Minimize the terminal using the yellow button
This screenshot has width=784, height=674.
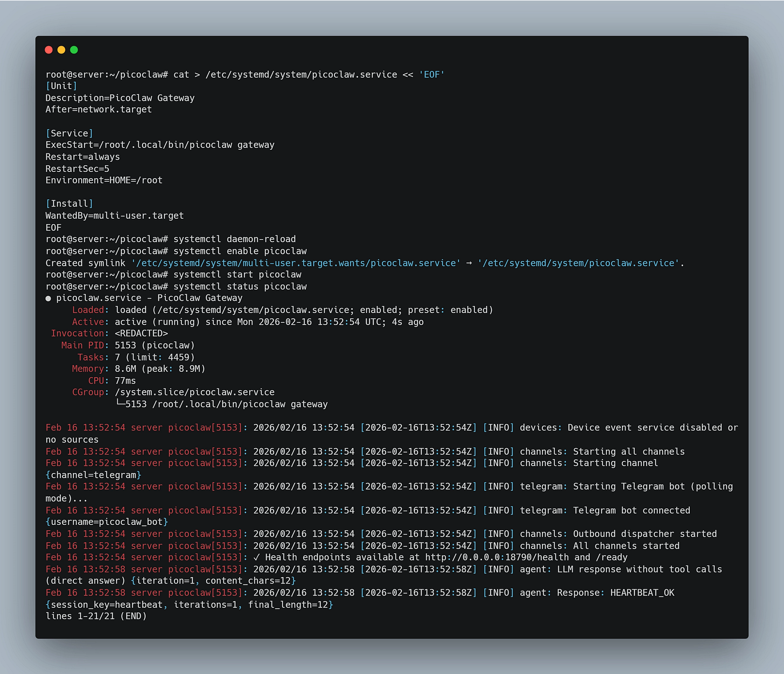point(61,50)
